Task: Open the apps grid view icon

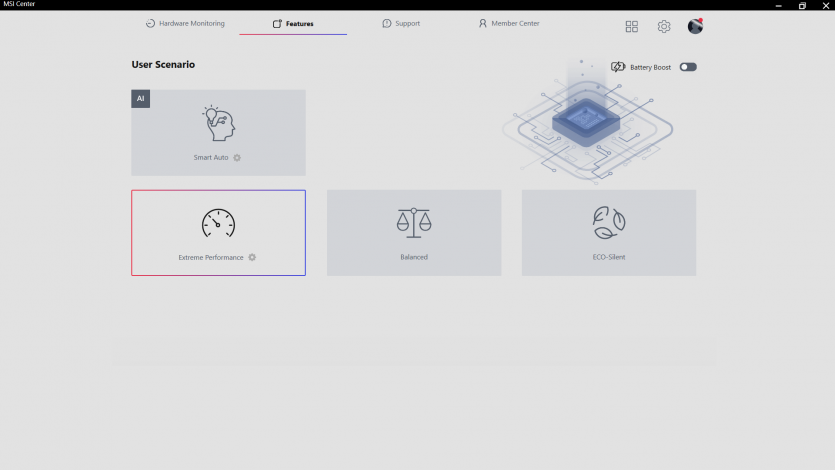Action: [631, 27]
